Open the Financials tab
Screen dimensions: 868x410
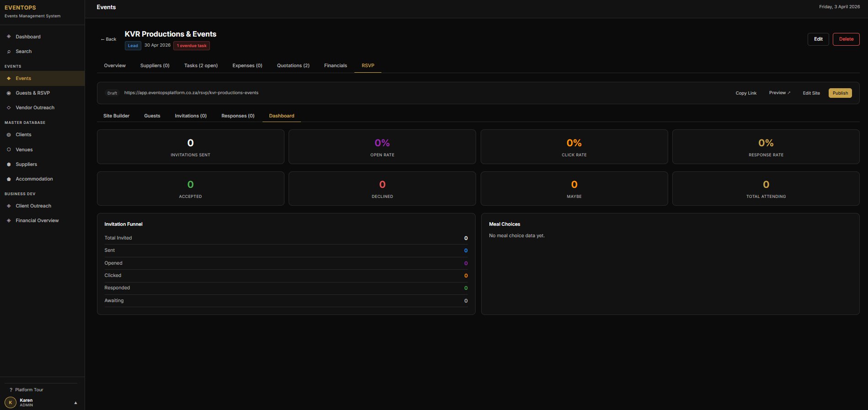tap(336, 66)
